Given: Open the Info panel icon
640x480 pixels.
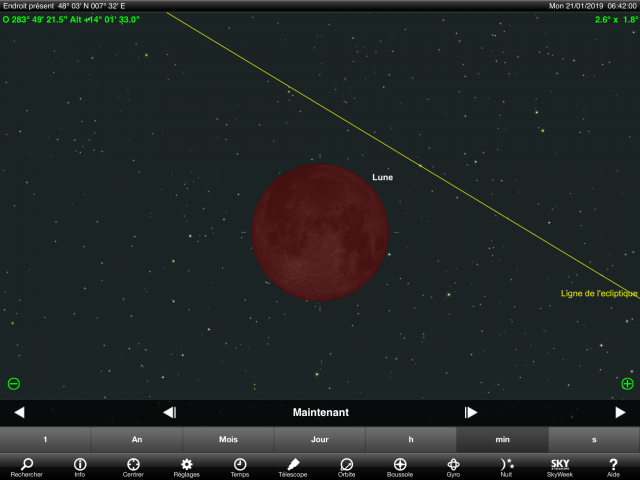Looking at the screenshot, I should [80, 467].
